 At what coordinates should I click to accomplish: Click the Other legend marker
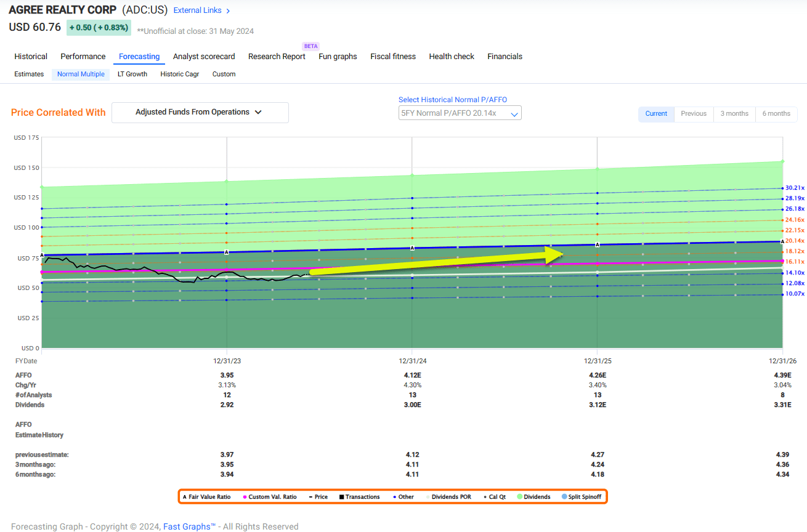tap(394, 497)
